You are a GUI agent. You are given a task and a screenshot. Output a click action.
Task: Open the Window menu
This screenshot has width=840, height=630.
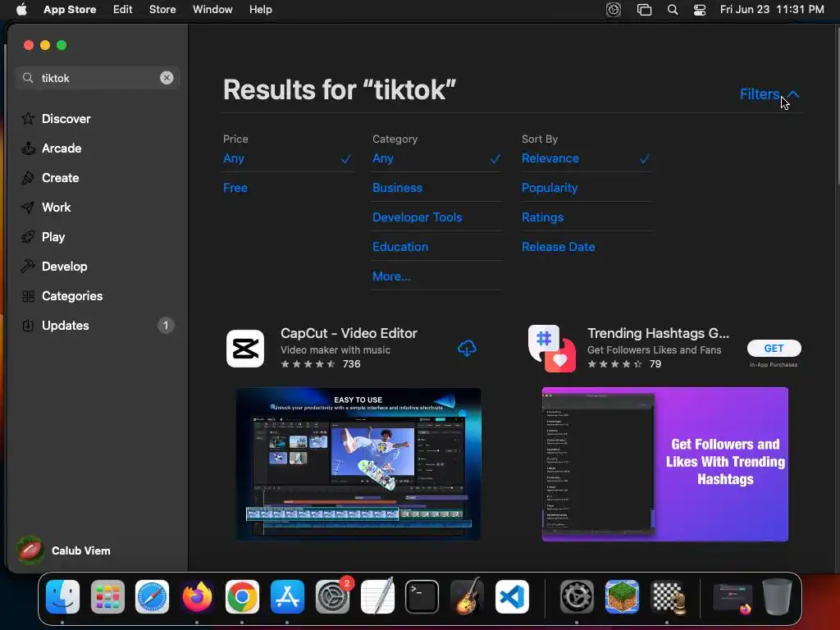(x=212, y=10)
